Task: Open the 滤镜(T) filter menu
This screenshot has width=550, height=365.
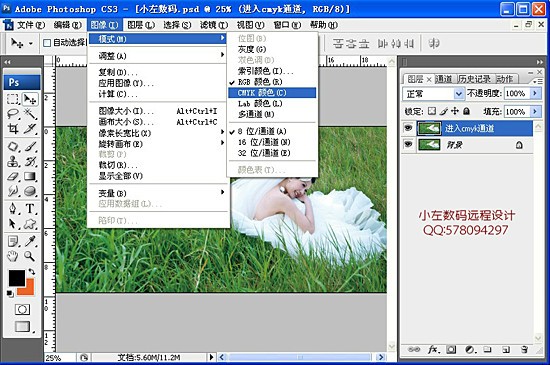Action: (214, 25)
